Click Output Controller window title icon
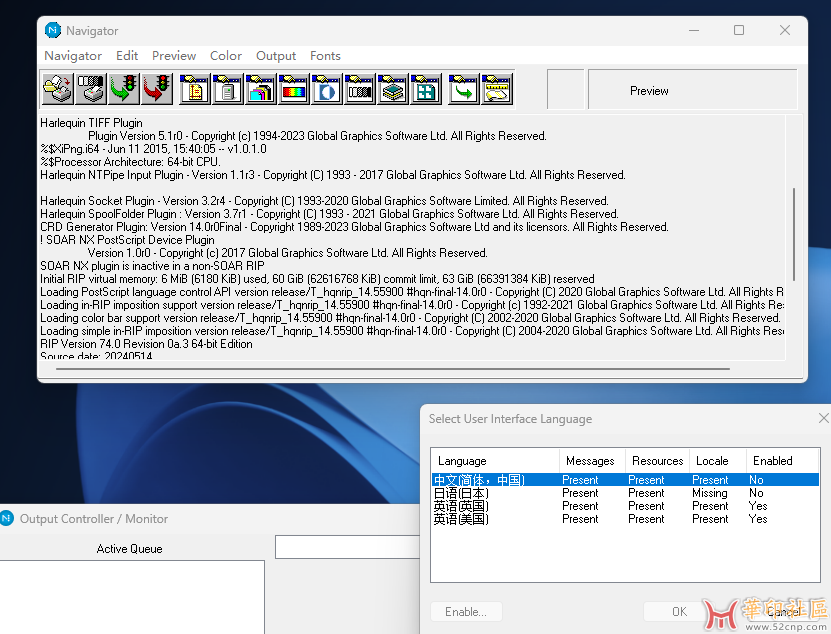 tap(7, 518)
